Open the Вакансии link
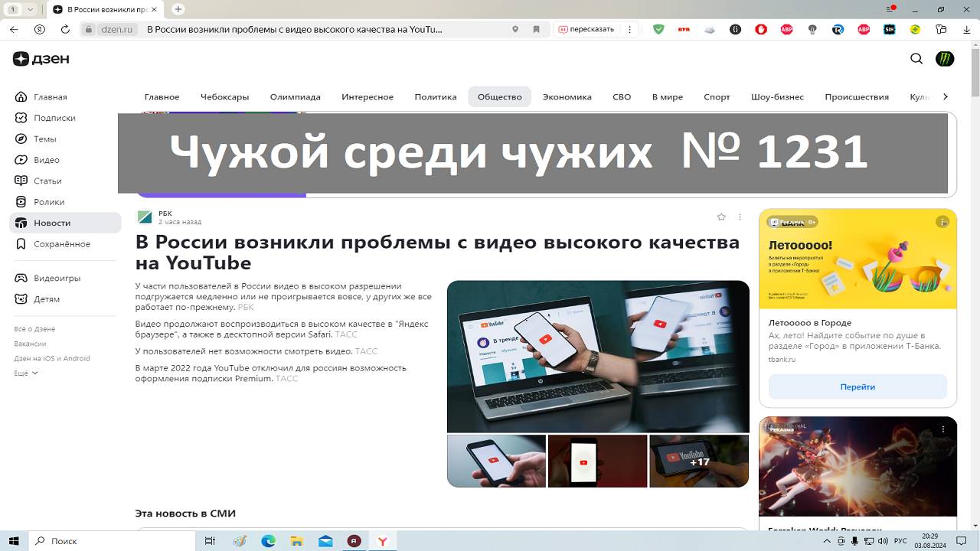The height and width of the screenshot is (551, 980). [30, 344]
